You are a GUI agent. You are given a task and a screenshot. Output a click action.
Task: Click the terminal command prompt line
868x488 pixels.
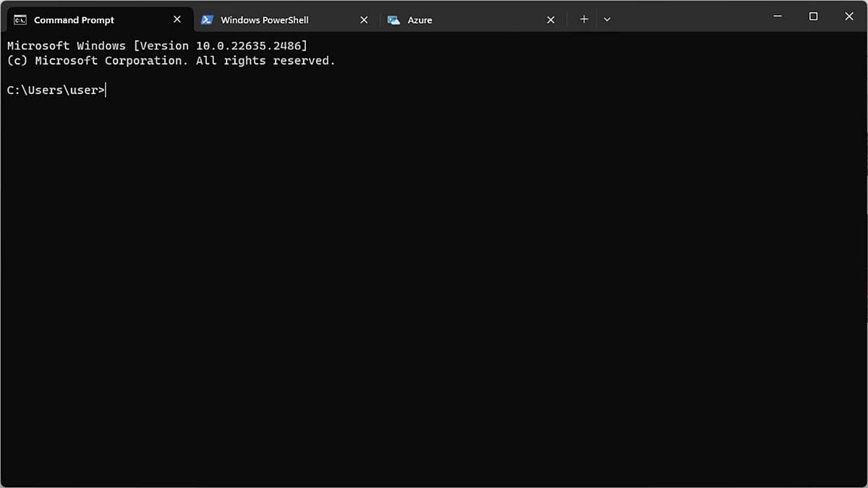coord(56,90)
